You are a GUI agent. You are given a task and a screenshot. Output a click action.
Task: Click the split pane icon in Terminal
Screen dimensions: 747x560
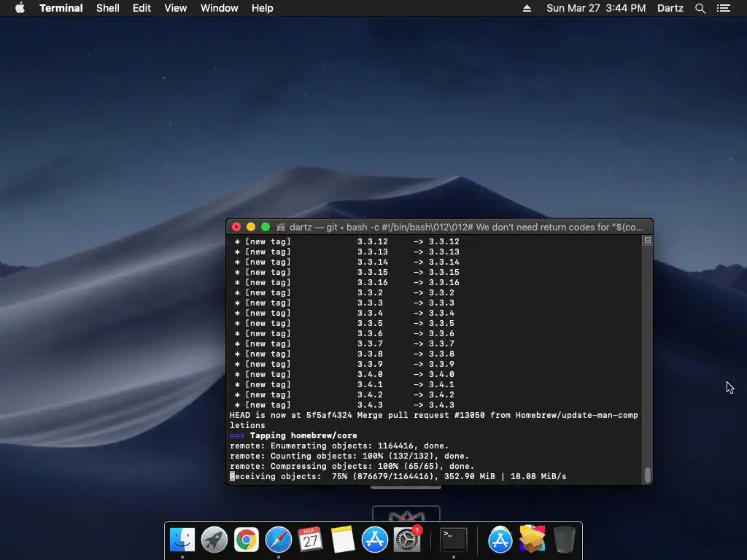coord(648,240)
